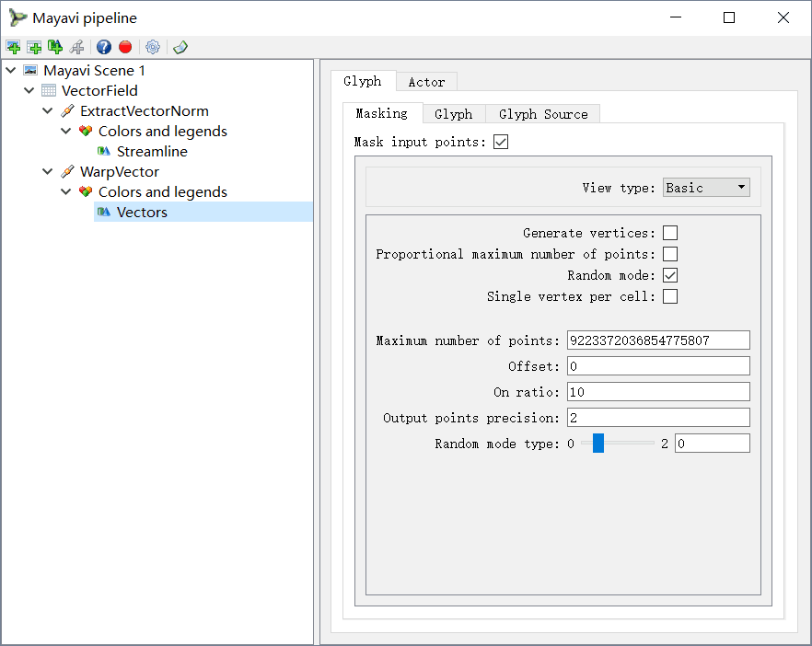Click the On ratio input field
Screen dimensions: 812x646
657,391
